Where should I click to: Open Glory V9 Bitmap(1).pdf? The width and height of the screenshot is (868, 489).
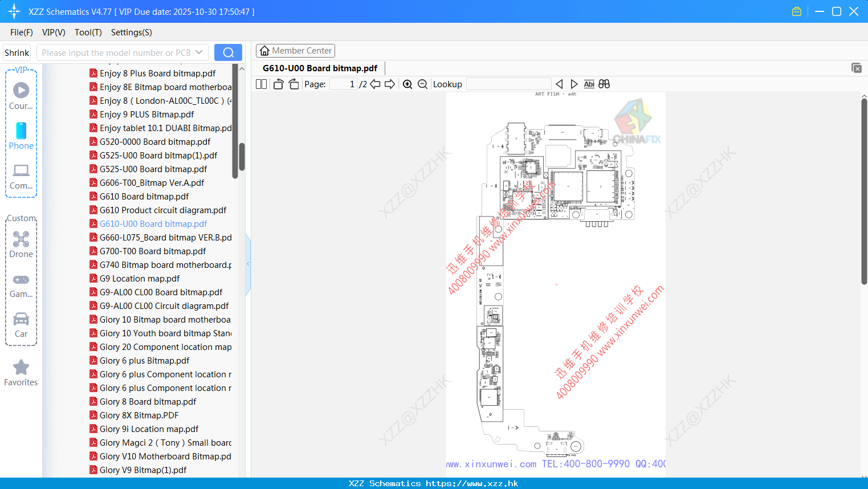click(143, 470)
